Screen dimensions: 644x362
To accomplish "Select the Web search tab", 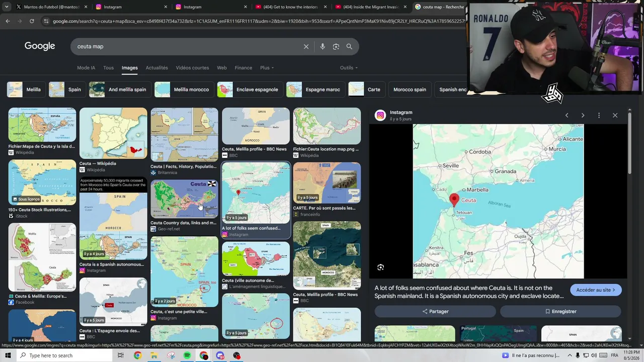I will (x=222, y=68).
